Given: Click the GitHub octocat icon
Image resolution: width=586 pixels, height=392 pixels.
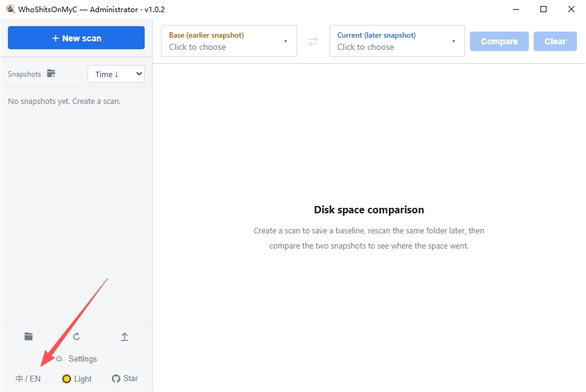Looking at the screenshot, I should click(x=116, y=379).
